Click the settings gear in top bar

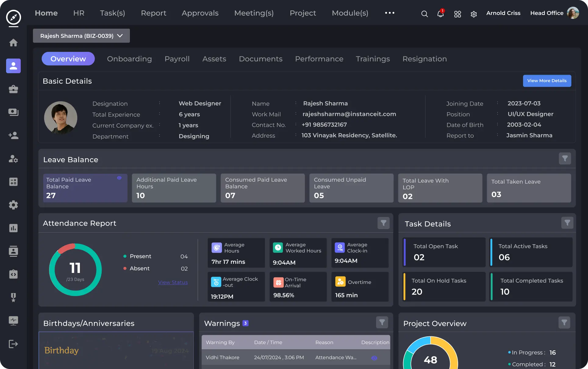(x=474, y=14)
